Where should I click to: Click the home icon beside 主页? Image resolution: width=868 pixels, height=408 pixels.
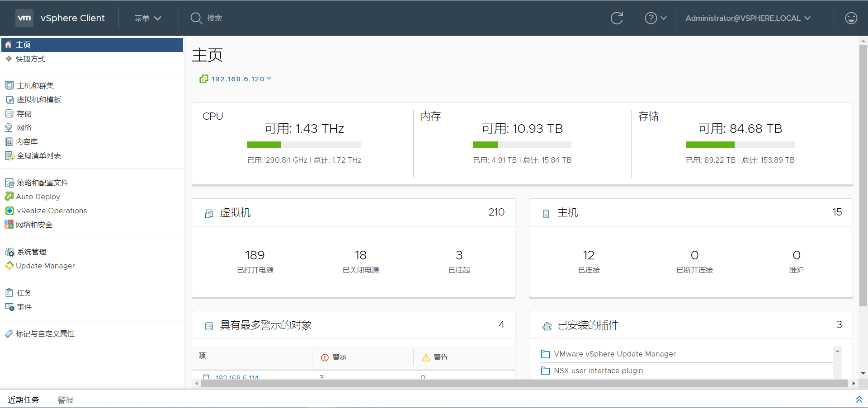click(x=8, y=45)
